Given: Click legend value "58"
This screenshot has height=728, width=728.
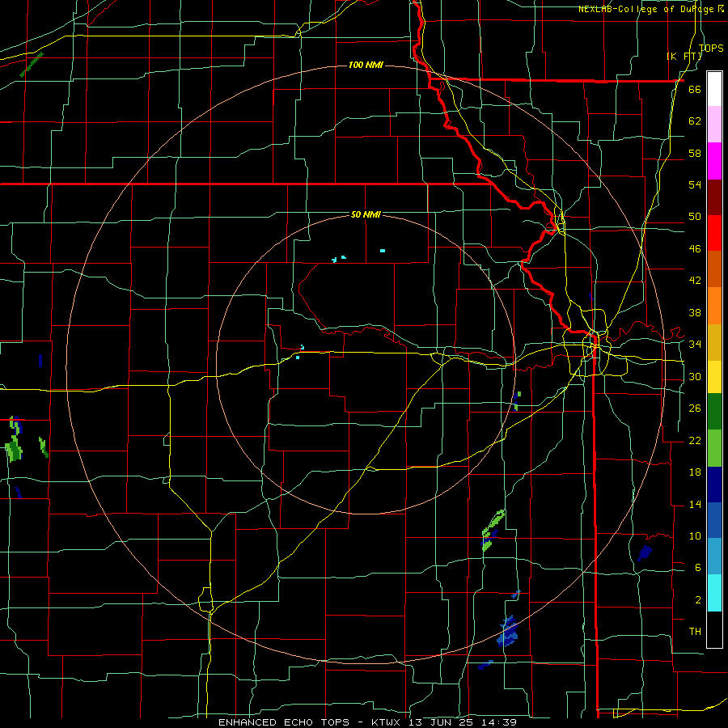Looking at the screenshot, I should click(x=695, y=153).
